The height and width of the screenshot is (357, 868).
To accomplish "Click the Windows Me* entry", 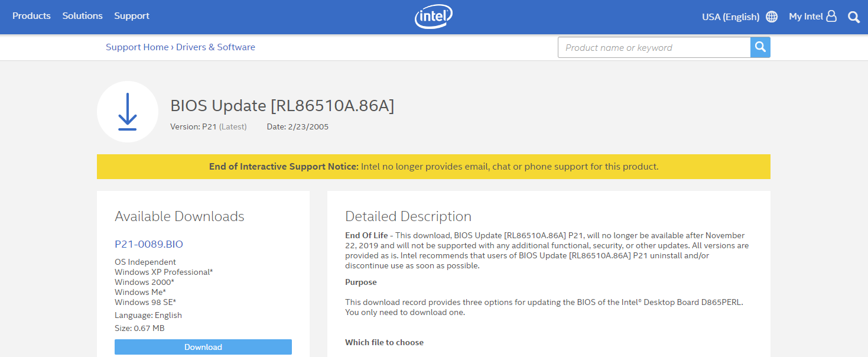I will pyautogui.click(x=140, y=292).
